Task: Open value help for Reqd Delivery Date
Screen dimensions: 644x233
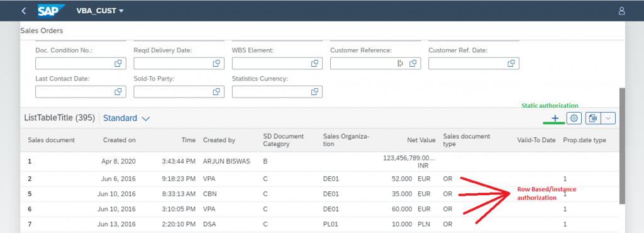Action: tap(216, 63)
